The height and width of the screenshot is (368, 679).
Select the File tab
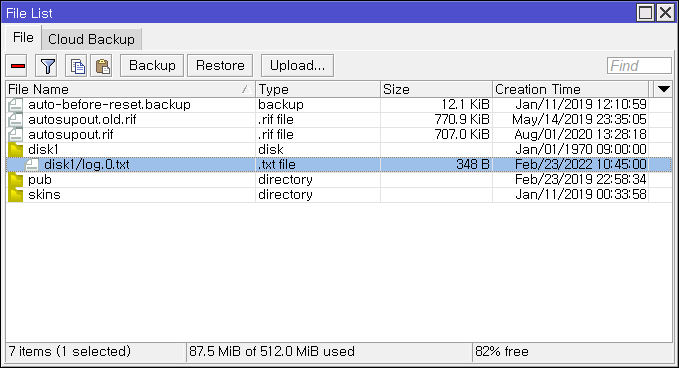pos(23,38)
